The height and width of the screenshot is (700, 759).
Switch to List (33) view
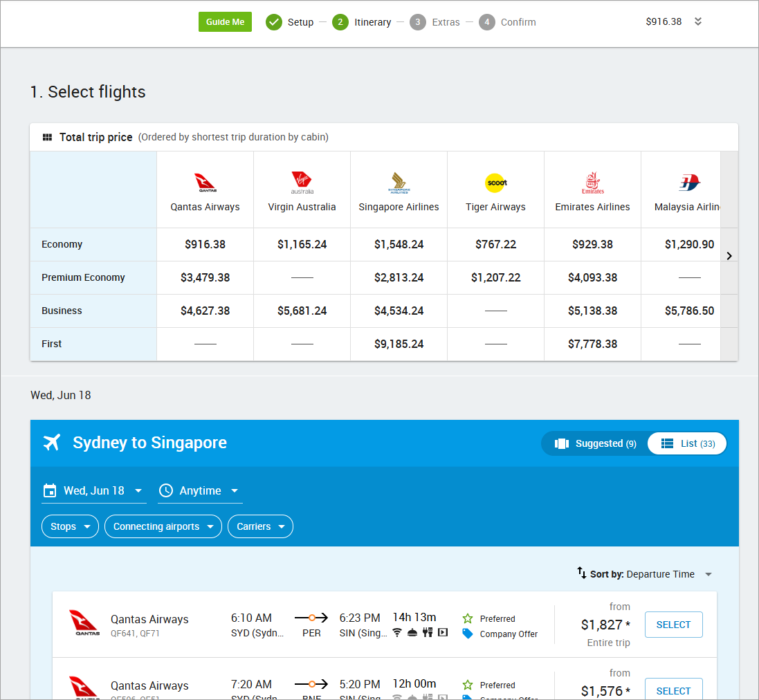687,443
